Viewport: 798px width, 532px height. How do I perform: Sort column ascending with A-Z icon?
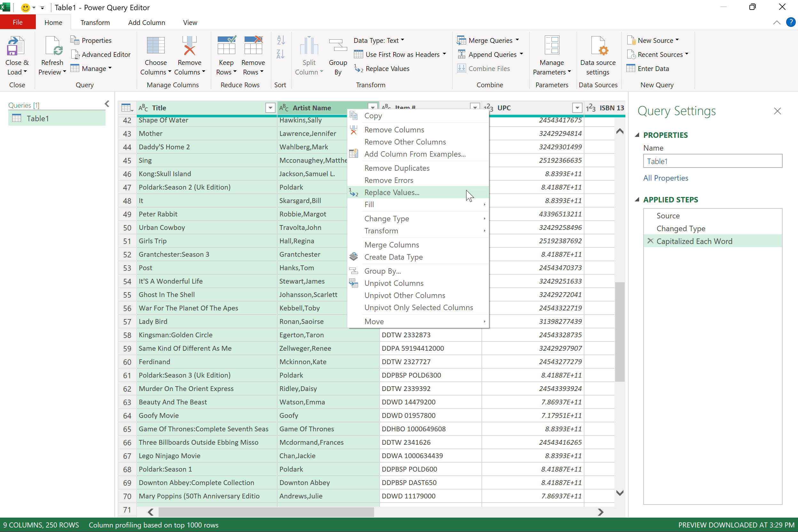(x=280, y=40)
